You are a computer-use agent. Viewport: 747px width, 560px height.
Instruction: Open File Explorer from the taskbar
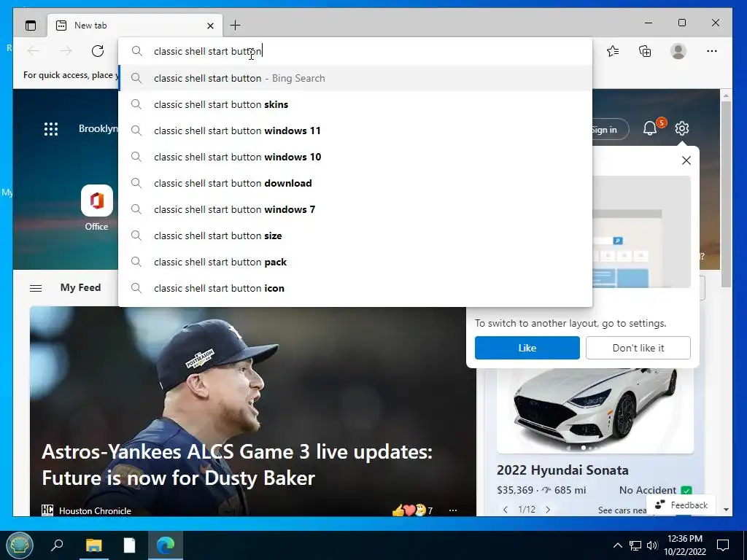tap(94, 545)
